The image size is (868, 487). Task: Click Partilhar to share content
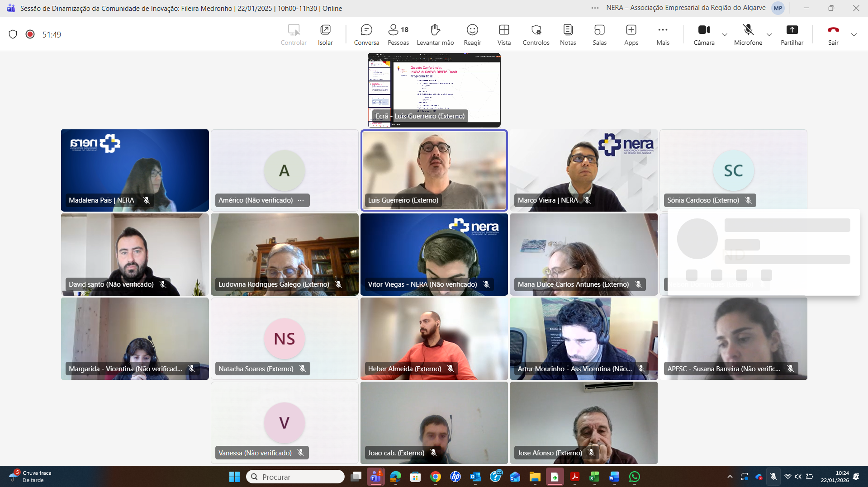[x=792, y=35]
